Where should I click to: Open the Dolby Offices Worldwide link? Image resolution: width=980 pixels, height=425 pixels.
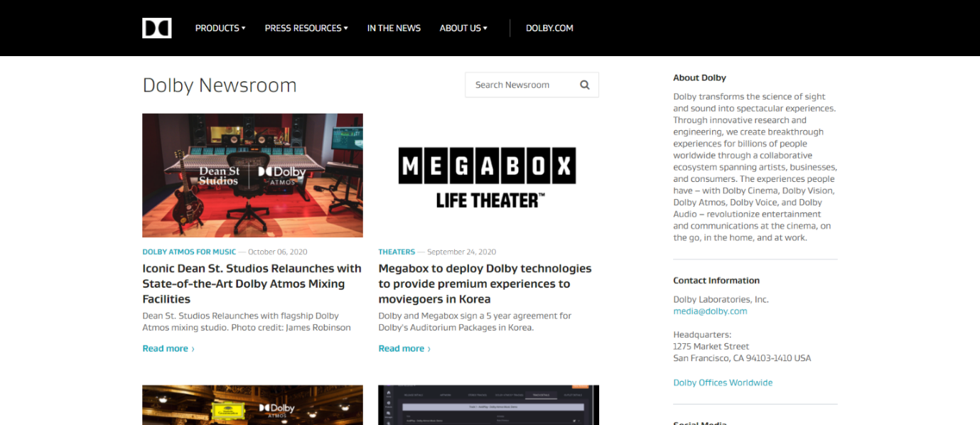tap(722, 382)
